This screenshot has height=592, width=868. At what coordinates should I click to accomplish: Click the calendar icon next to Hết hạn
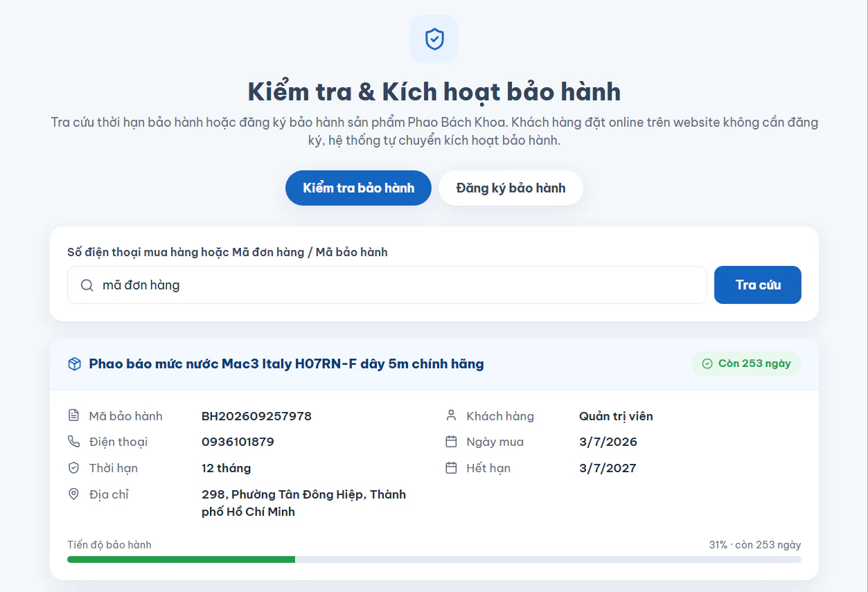[x=451, y=468]
